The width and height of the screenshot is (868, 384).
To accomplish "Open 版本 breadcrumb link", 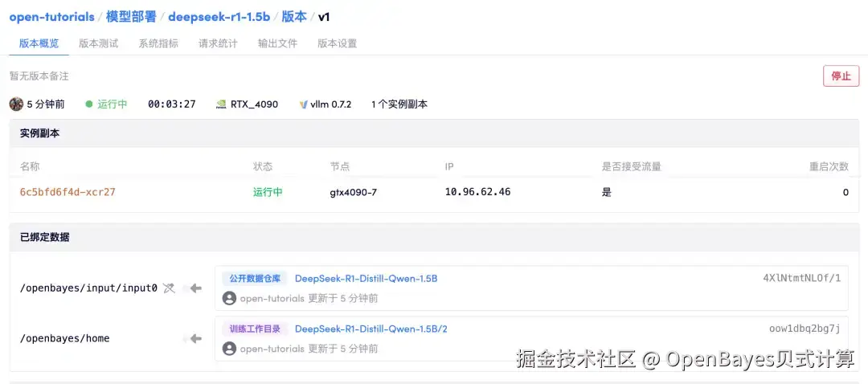I will (294, 17).
